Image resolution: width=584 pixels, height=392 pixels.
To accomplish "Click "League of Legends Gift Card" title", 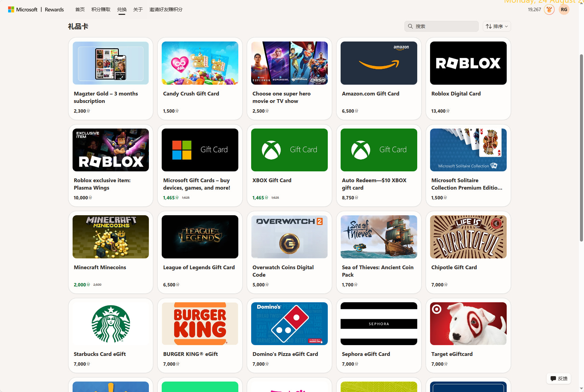I will (199, 267).
